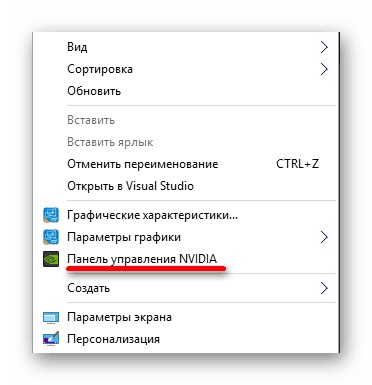Click the Intel icon beside Графические характеристики

[51, 215]
